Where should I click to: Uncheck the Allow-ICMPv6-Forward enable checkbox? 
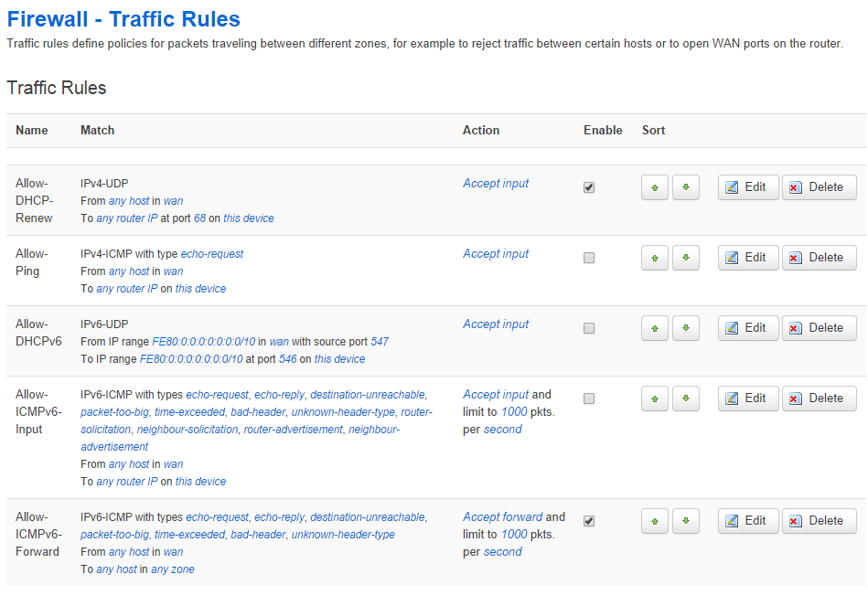pyautogui.click(x=589, y=521)
